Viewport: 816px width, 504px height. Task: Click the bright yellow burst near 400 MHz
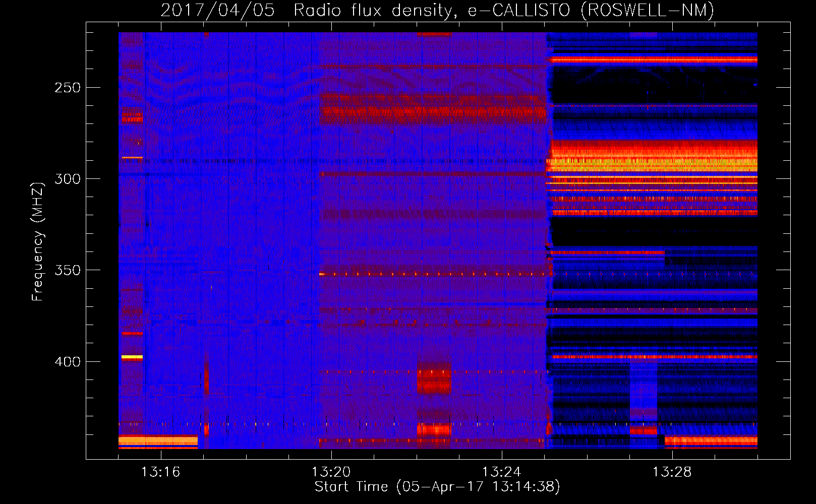pos(132,357)
